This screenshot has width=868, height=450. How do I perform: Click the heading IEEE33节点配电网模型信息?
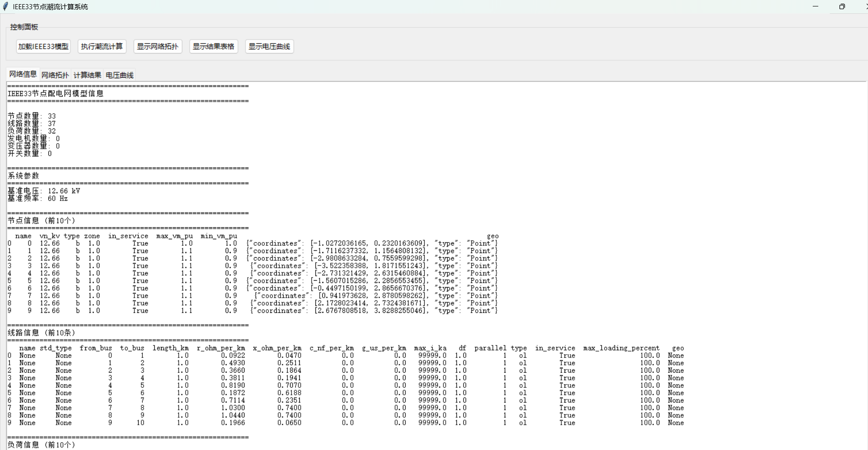(56, 94)
